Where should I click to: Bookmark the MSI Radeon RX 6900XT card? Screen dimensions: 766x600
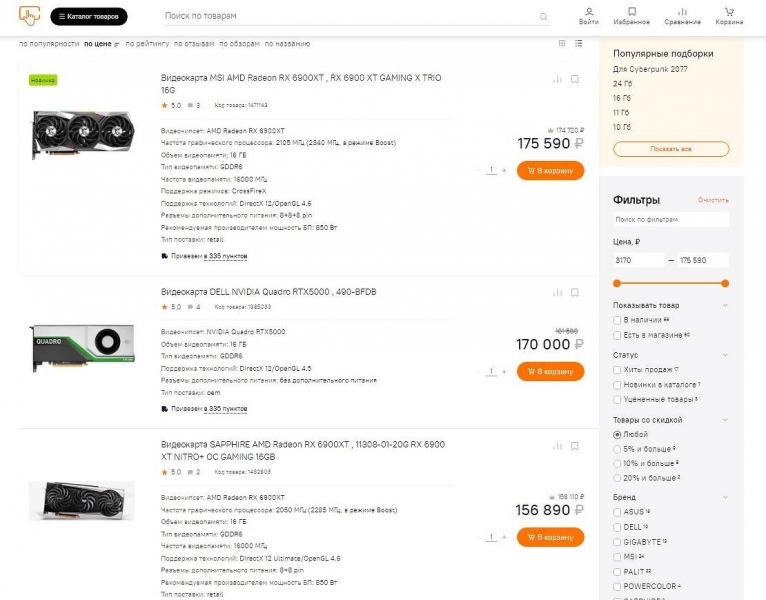[x=575, y=80]
